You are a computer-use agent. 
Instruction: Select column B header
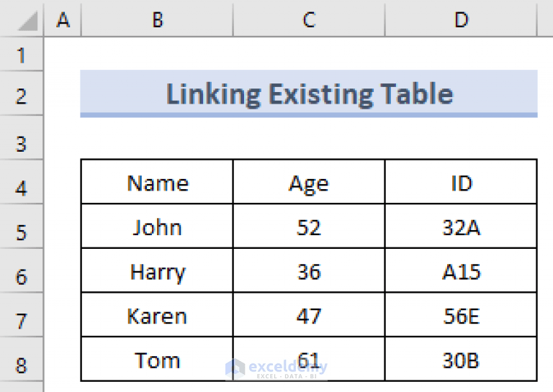pos(157,18)
